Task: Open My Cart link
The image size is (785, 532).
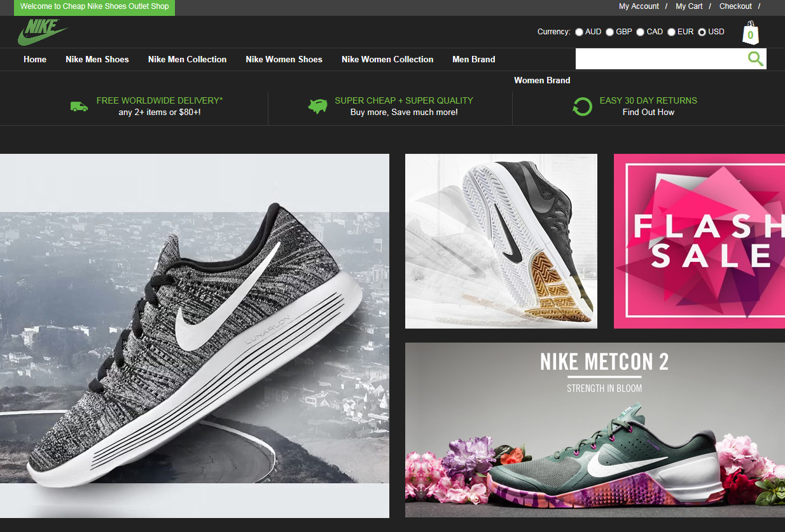Action: [689, 6]
